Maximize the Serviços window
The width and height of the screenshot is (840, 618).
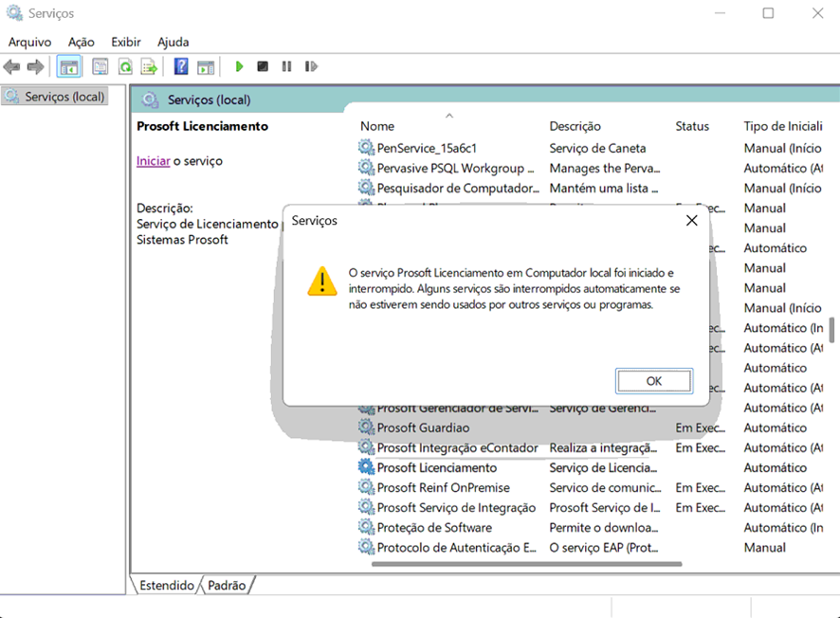768,13
